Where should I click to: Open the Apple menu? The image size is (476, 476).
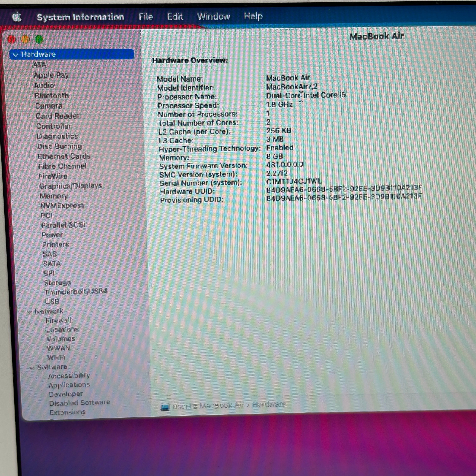(17, 17)
